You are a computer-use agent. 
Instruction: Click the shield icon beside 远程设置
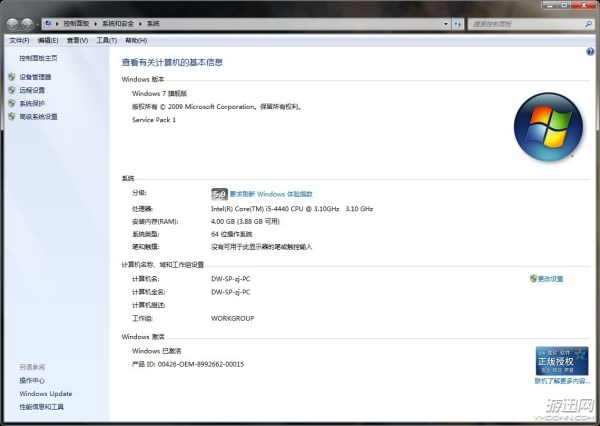coord(11,90)
